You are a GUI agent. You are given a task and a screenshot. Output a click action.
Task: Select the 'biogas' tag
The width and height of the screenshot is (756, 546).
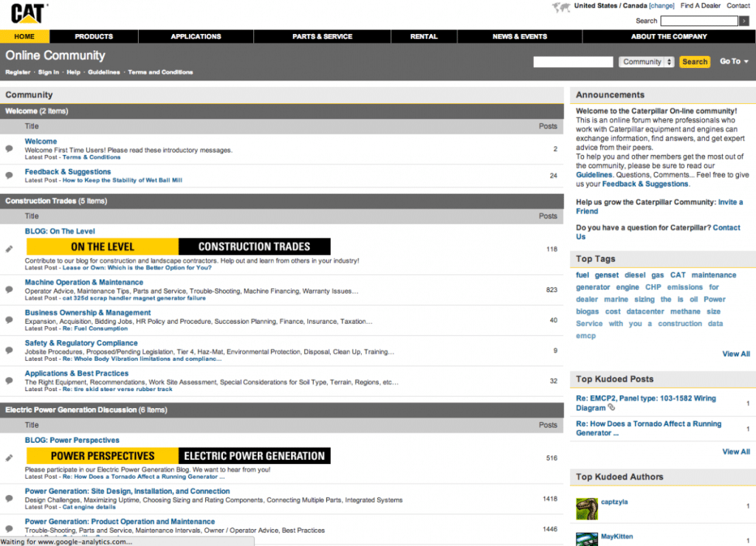587,312
